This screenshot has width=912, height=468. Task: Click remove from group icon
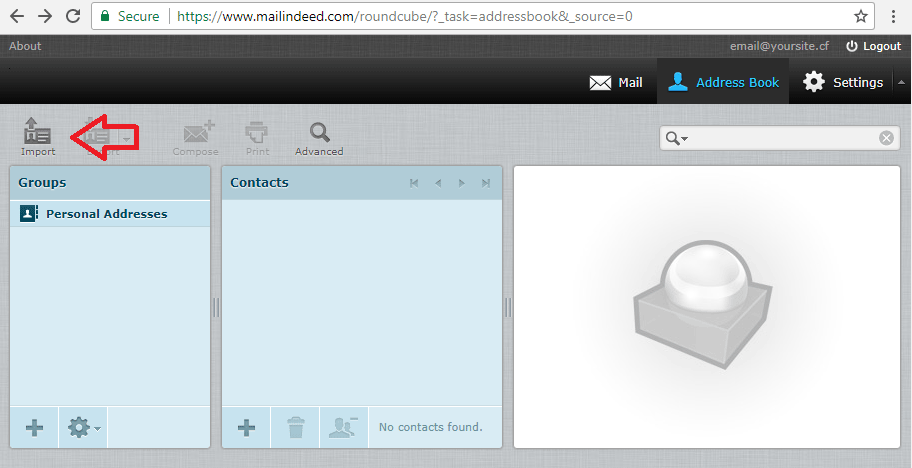coord(344,428)
